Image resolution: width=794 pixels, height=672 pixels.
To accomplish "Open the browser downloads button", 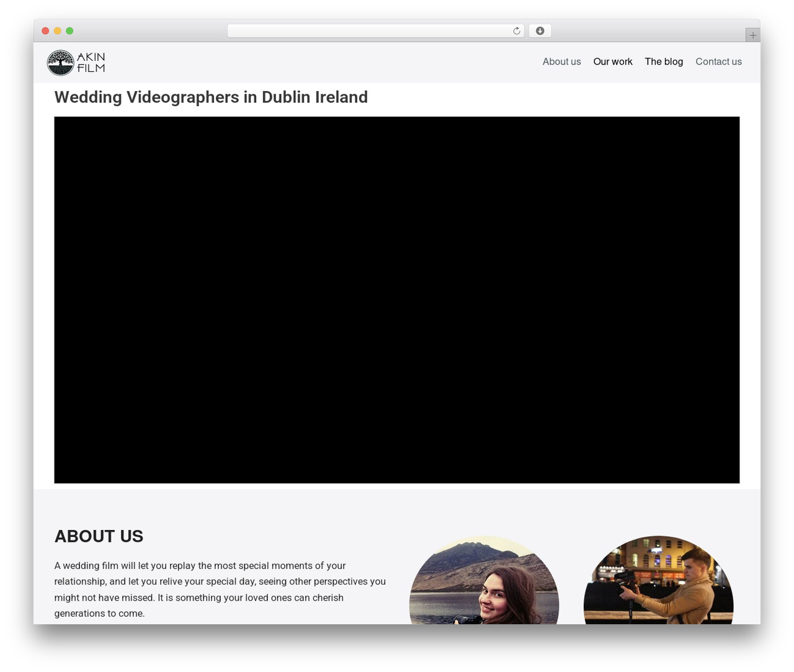I will coord(540,31).
